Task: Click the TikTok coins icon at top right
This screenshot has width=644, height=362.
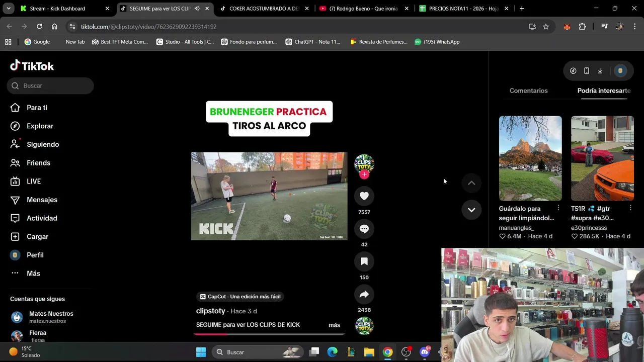Action: click(x=573, y=71)
